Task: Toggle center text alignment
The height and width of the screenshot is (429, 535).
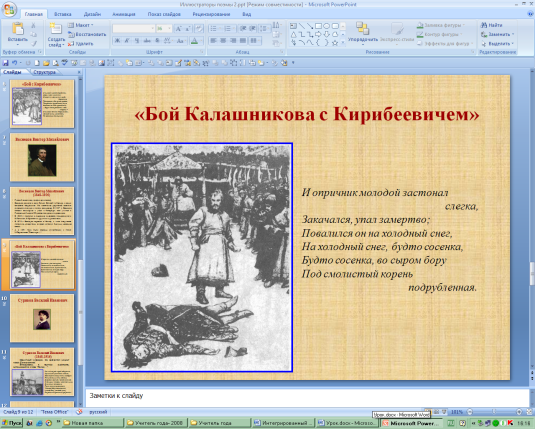Action: click(x=223, y=41)
